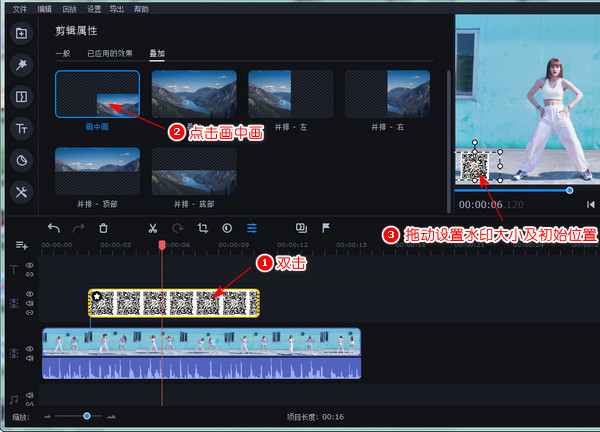Click the QR code overlay in preview
The height and width of the screenshot is (432, 600).
tap(475, 166)
